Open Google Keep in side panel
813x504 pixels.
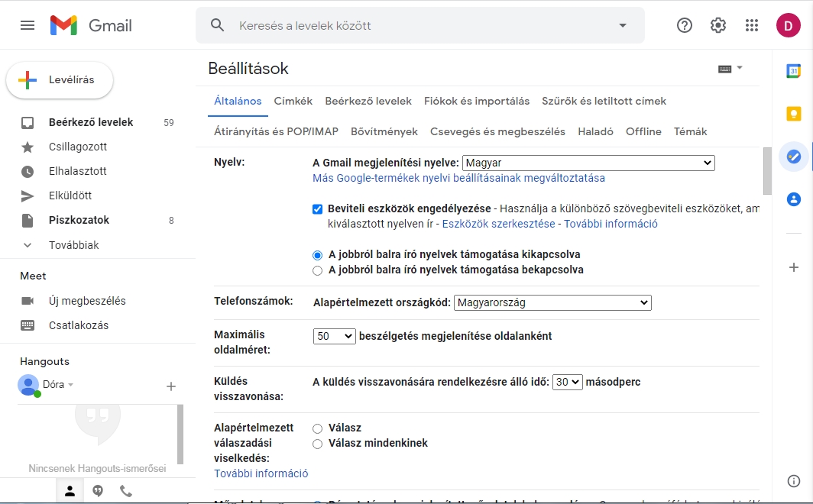tap(794, 114)
